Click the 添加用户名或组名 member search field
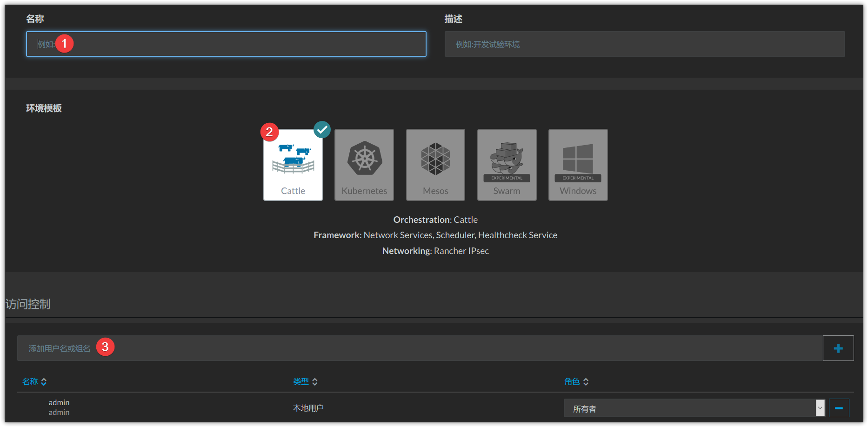This screenshot has width=868, height=427. pyautogui.click(x=420, y=348)
